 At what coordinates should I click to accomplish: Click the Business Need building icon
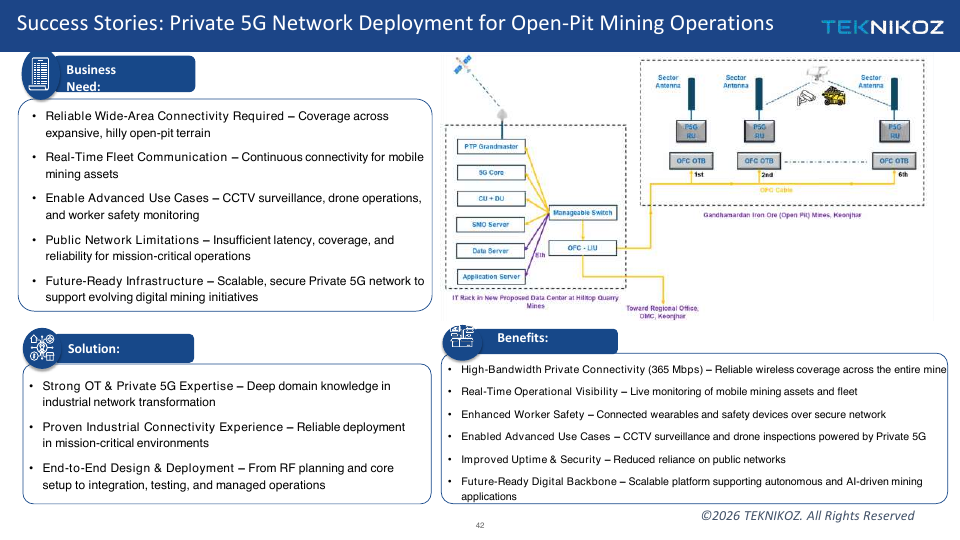pyautogui.click(x=40, y=75)
